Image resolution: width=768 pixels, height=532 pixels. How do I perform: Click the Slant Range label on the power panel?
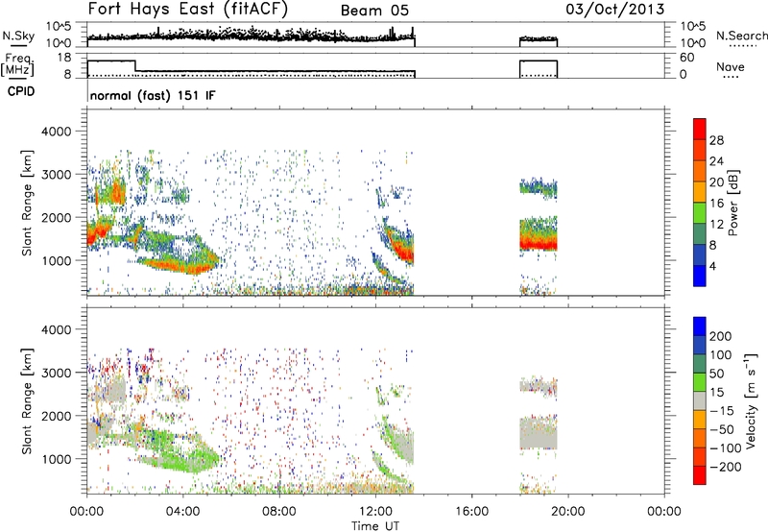tap(27, 203)
